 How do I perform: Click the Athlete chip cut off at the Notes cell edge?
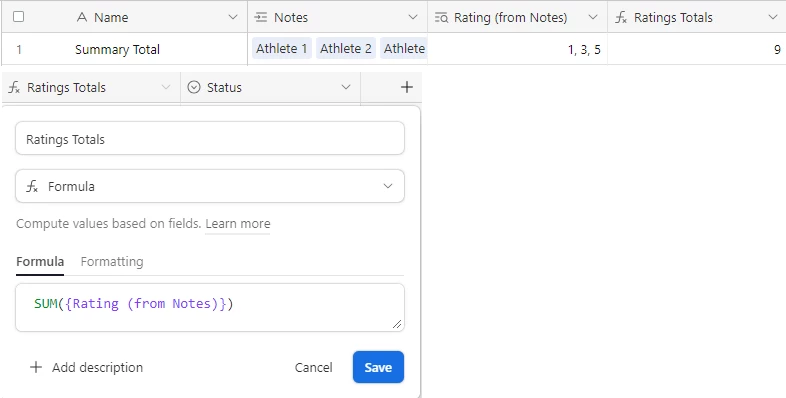tap(404, 49)
